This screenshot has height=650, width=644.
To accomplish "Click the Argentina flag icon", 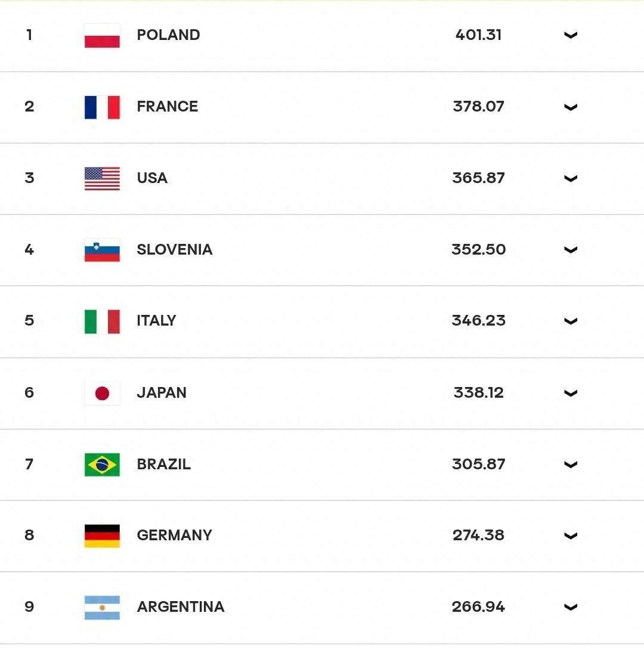I will tap(102, 607).
